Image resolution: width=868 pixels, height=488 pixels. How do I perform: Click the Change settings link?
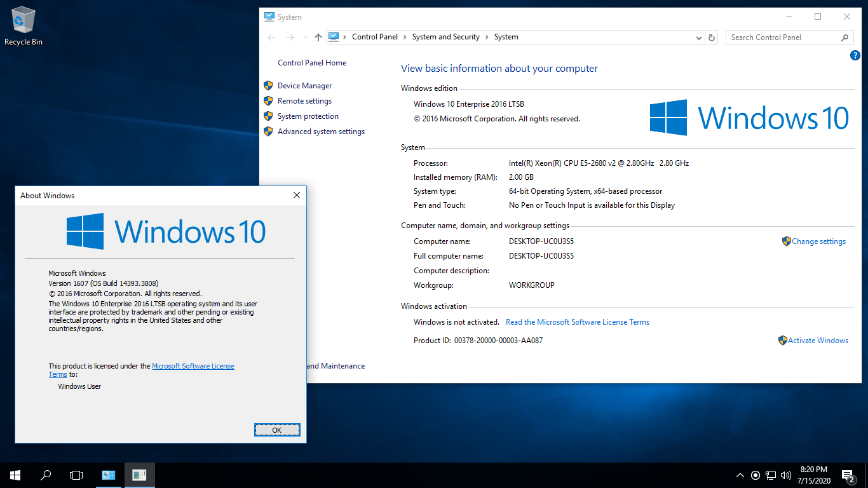click(x=818, y=241)
